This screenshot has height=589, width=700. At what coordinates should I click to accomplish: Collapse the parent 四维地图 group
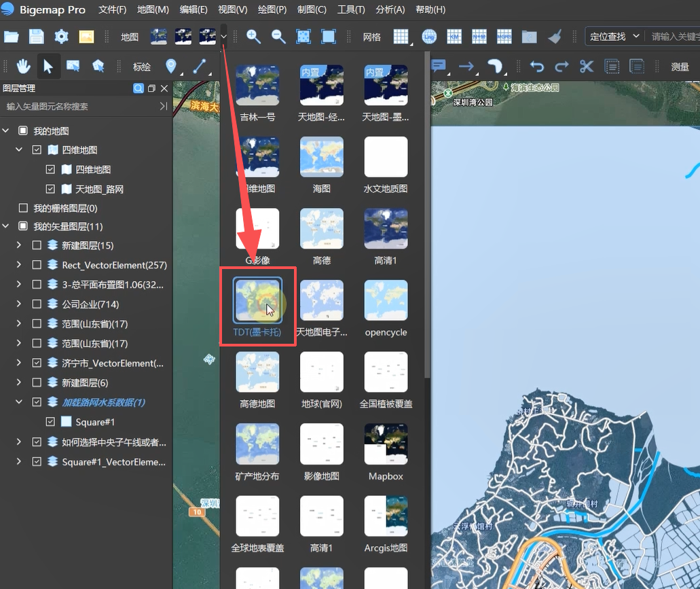pos(19,149)
